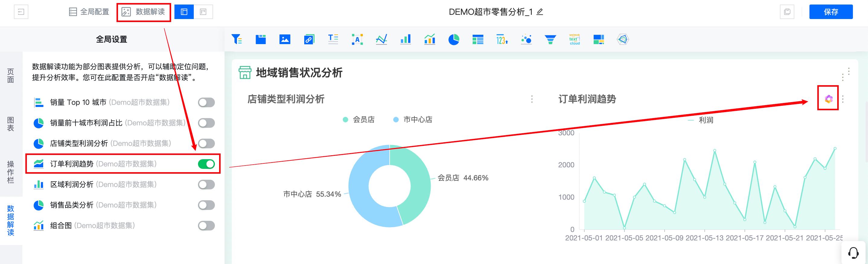Image resolution: width=868 pixels, height=264 pixels.
Task: Add a funnel chart component
Action: [550, 40]
